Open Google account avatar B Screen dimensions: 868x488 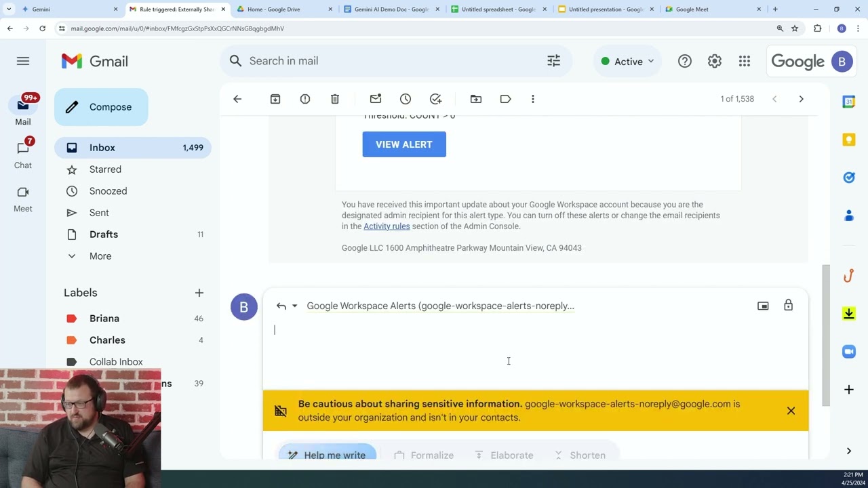coord(842,61)
